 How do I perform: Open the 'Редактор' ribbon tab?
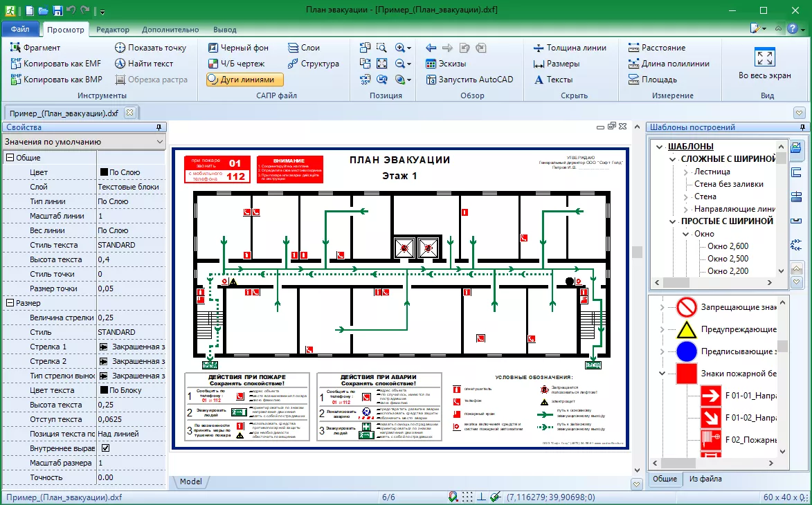112,30
